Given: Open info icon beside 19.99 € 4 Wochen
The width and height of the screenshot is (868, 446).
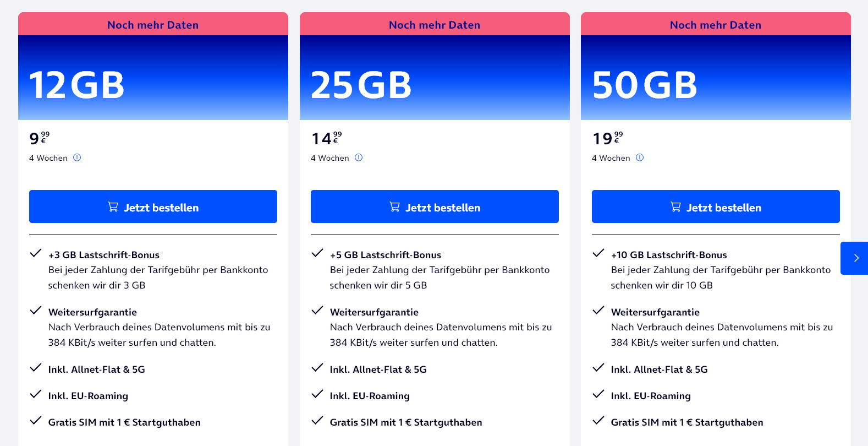Looking at the screenshot, I should click(x=640, y=157).
